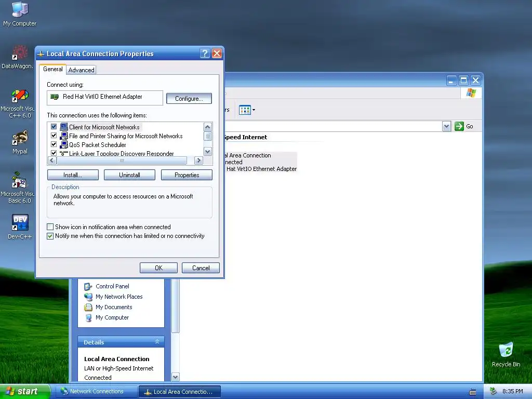Click the horizontal scrollbar thumb in items list
Screen dimensions: 532x399
pyautogui.click(x=122, y=161)
